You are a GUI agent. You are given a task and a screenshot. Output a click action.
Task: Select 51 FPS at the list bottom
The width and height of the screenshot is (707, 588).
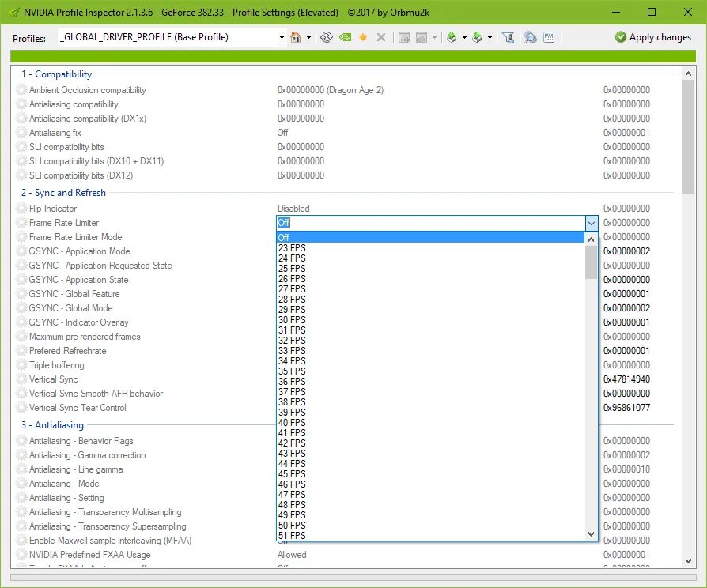430,535
